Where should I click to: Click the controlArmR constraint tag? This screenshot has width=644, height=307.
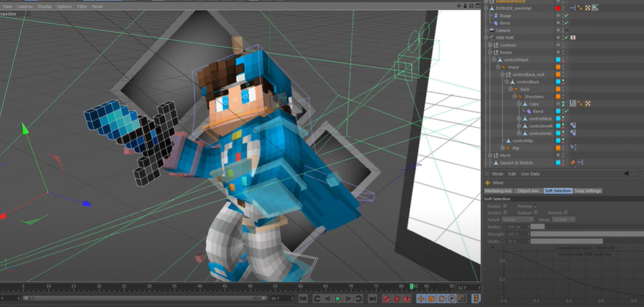pos(573,126)
